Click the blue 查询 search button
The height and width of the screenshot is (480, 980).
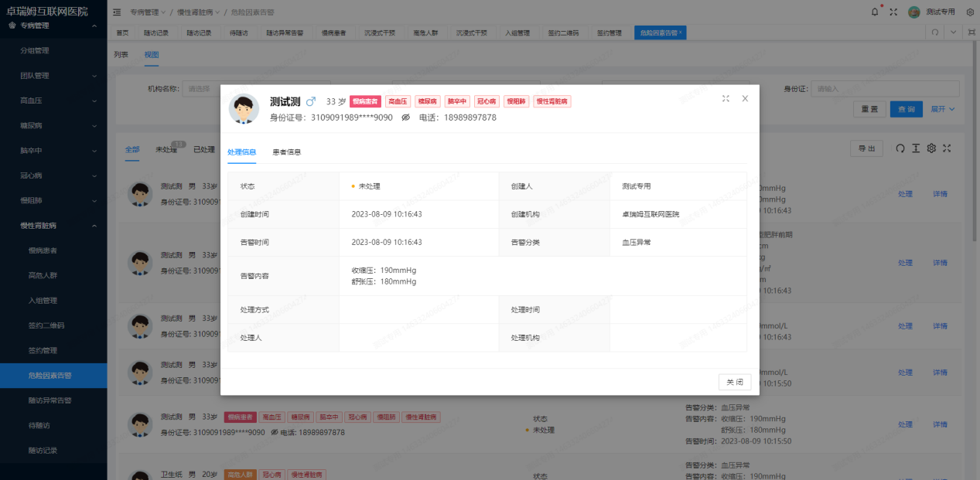[x=906, y=109]
